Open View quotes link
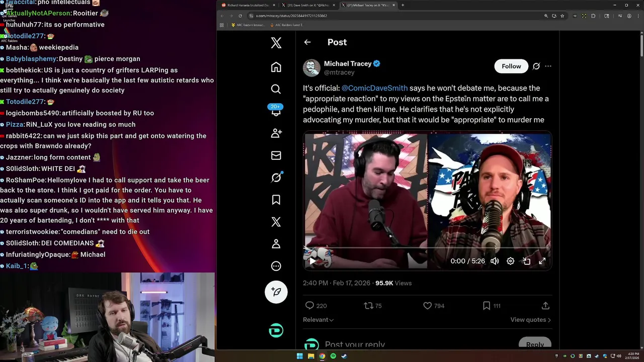Image resolution: width=644 pixels, height=362 pixels. point(530,320)
